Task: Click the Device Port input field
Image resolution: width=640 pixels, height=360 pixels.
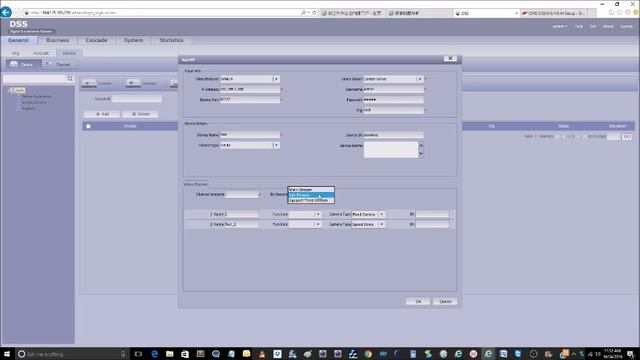Action: 250,100
